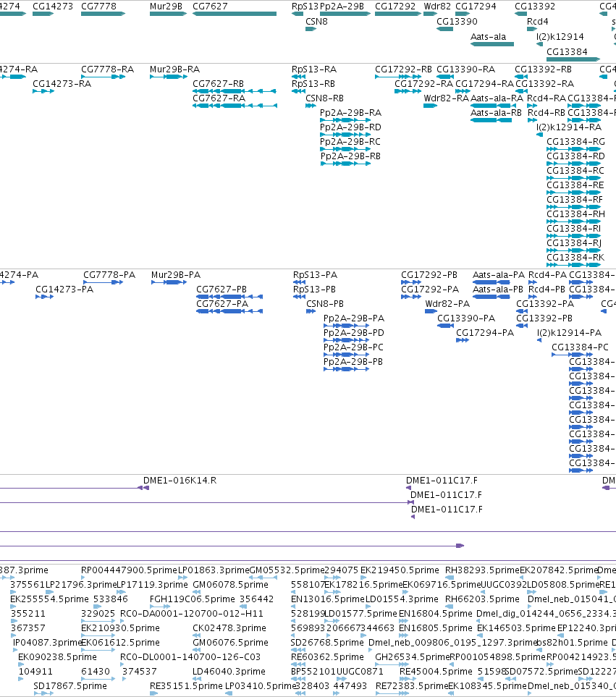Viewport: 616px width, 697px height.
Task: Click transcript CG13390-RA
Action: coord(465,69)
